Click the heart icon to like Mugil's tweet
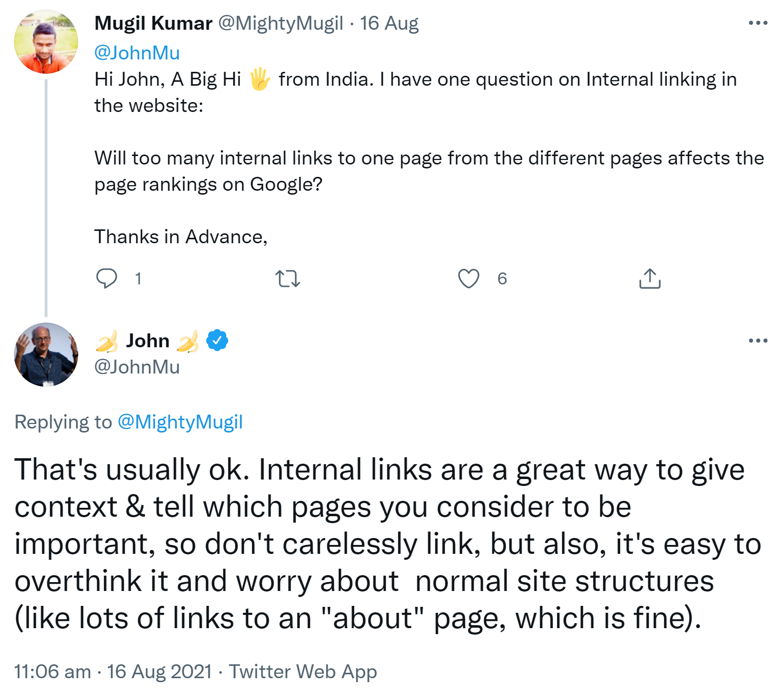The width and height of the screenshot is (784, 699). tap(470, 279)
